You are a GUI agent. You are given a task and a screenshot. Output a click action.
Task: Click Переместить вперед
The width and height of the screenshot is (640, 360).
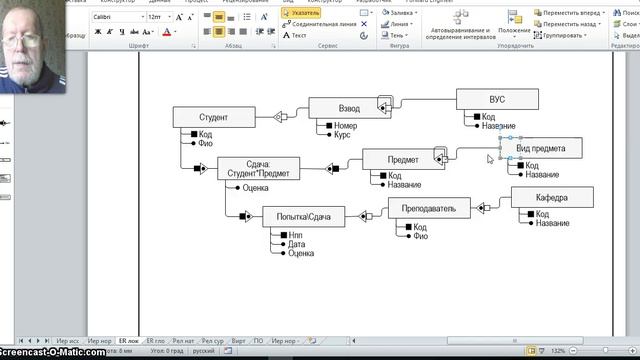tap(570, 13)
